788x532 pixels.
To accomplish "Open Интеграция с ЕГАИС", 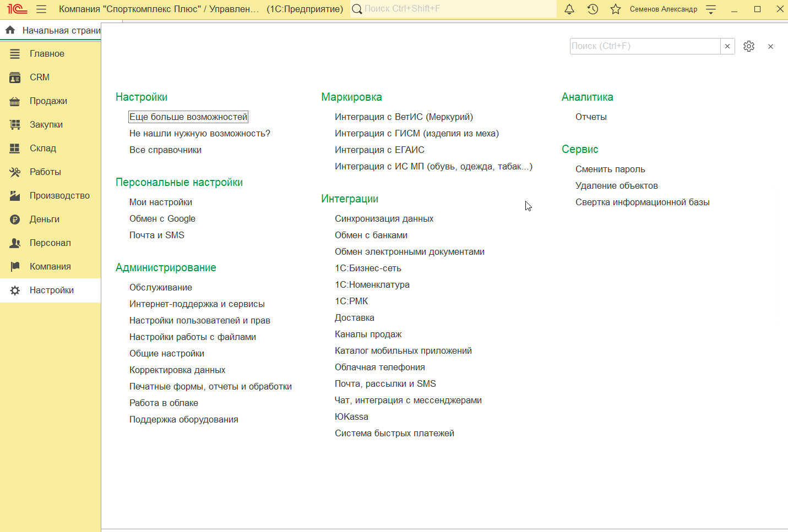I will pyautogui.click(x=379, y=150).
